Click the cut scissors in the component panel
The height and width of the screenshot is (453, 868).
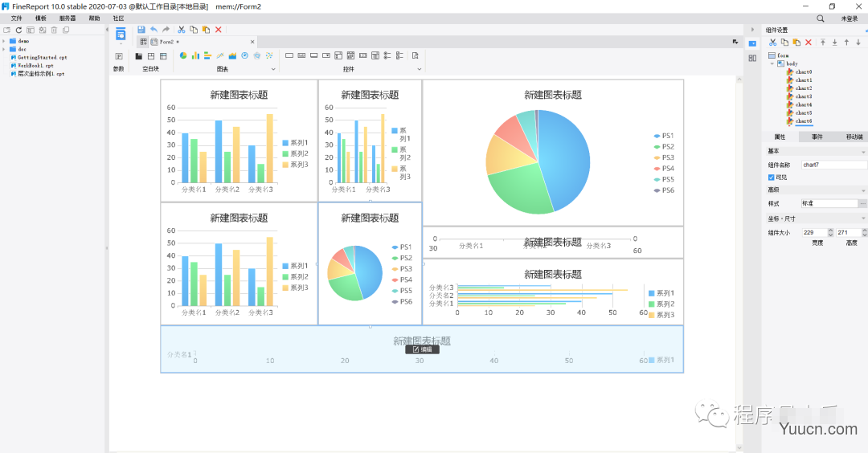click(773, 42)
